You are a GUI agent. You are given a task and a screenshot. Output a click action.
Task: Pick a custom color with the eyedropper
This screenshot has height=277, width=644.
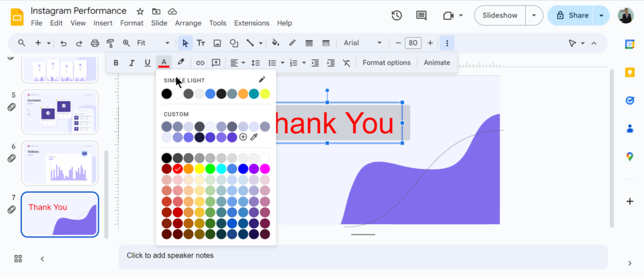254,137
